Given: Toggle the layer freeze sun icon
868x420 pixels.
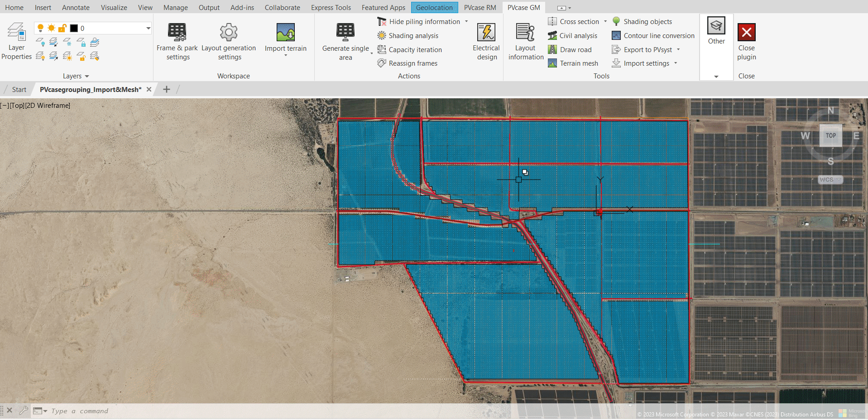Looking at the screenshot, I should click(52, 28).
